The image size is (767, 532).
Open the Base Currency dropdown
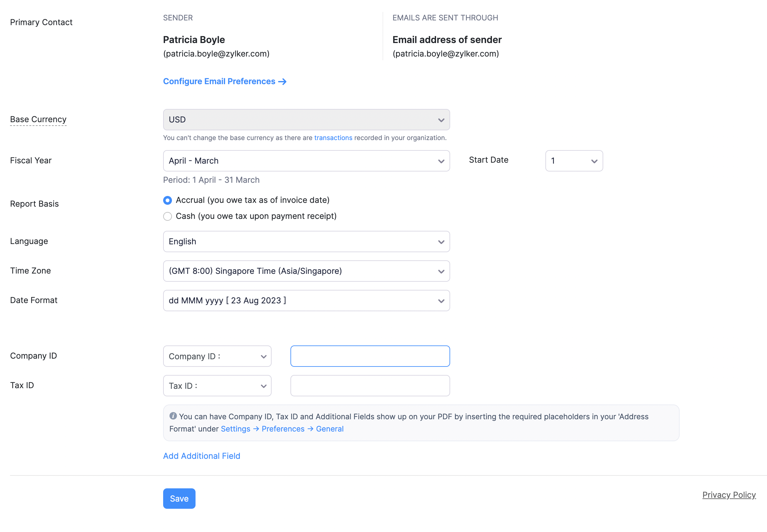point(306,120)
